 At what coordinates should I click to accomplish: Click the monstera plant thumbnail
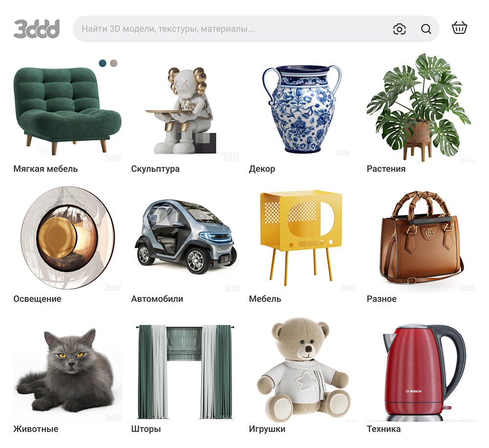coord(419,107)
